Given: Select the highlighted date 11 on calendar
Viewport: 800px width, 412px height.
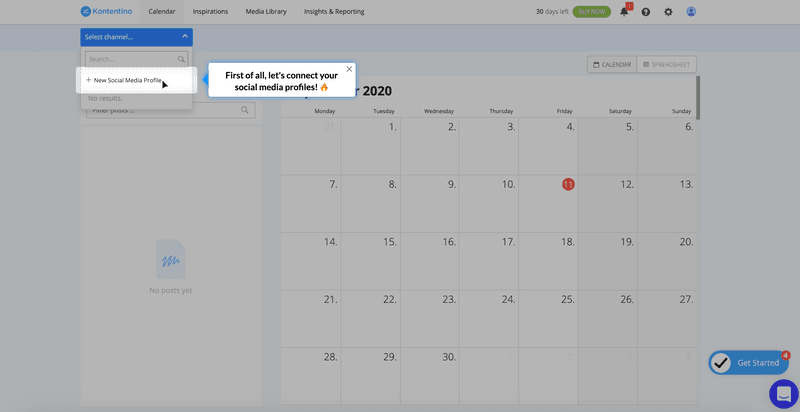Looking at the screenshot, I should click(568, 185).
